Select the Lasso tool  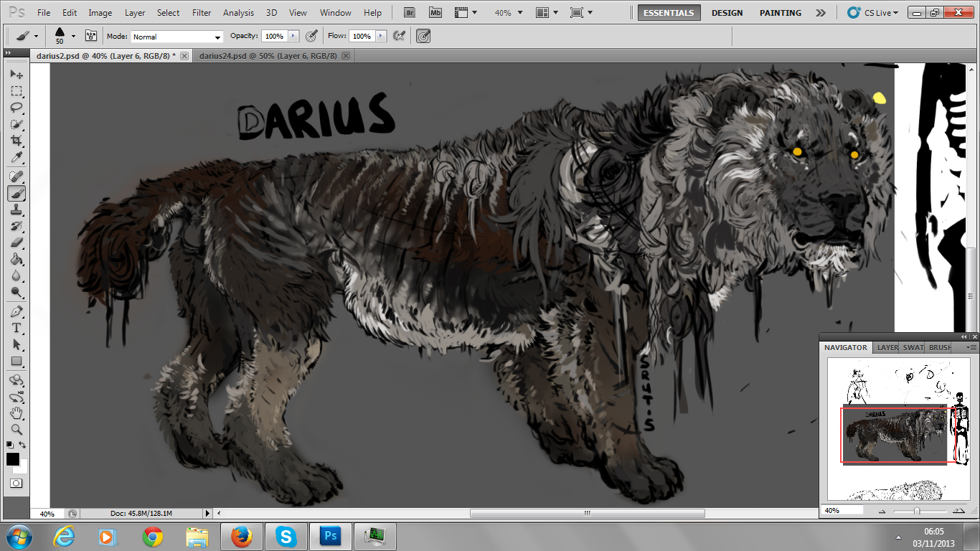(16, 108)
